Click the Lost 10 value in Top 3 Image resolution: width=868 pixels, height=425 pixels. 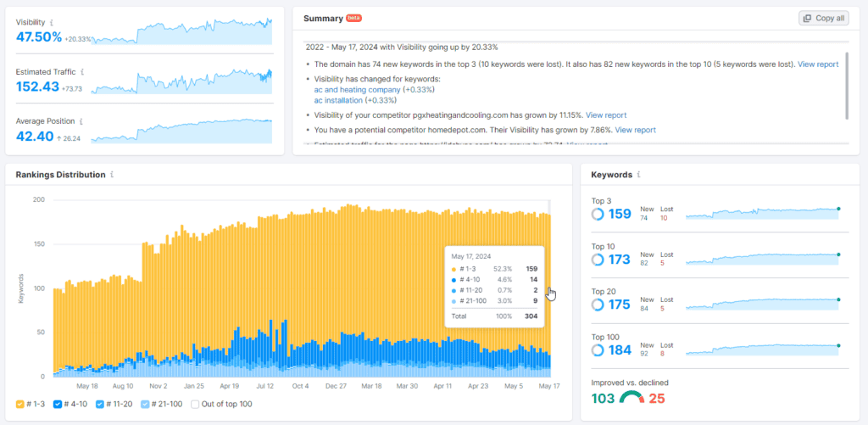[x=664, y=218]
